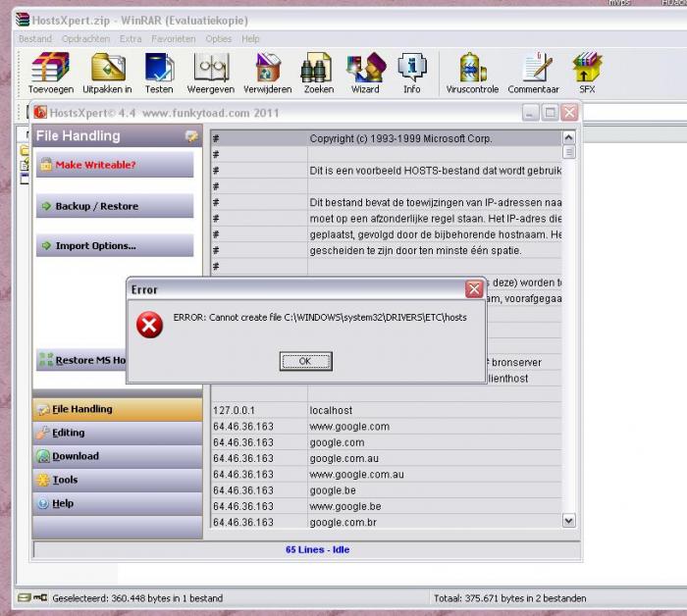
Task: Select the Copyright Microsoft Corp. comment row
Action: [x=387, y=138]
